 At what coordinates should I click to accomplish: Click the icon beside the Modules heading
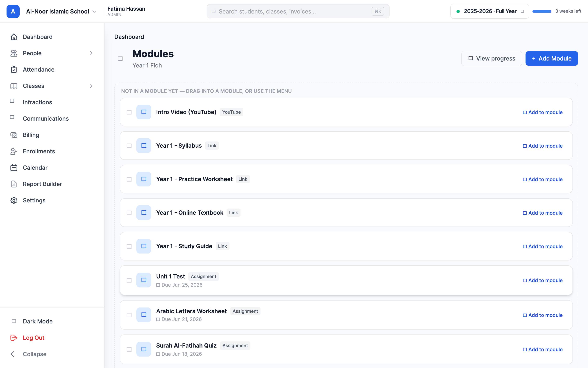(x=120, y=59)
